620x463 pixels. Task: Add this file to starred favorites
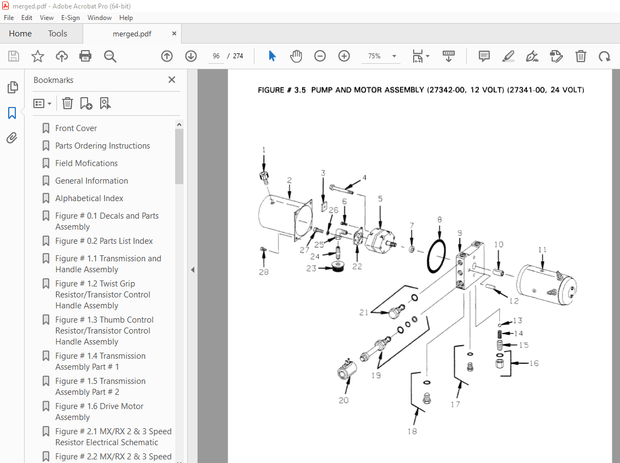(x=38, y=56)
